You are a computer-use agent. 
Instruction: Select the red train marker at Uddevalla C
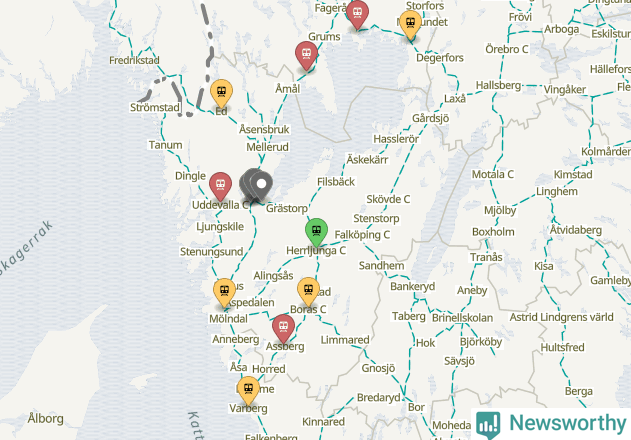tap(220, 186)
